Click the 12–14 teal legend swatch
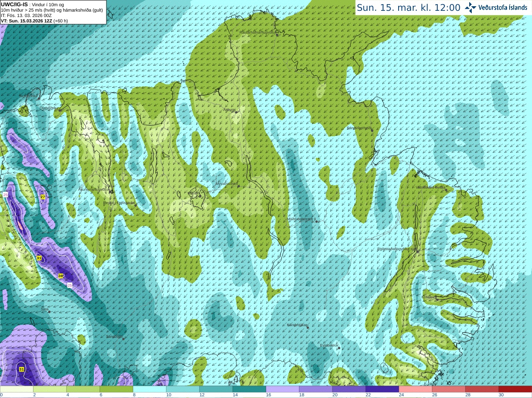The height and width of the screenshot is (398, 532). coord(216,389)
